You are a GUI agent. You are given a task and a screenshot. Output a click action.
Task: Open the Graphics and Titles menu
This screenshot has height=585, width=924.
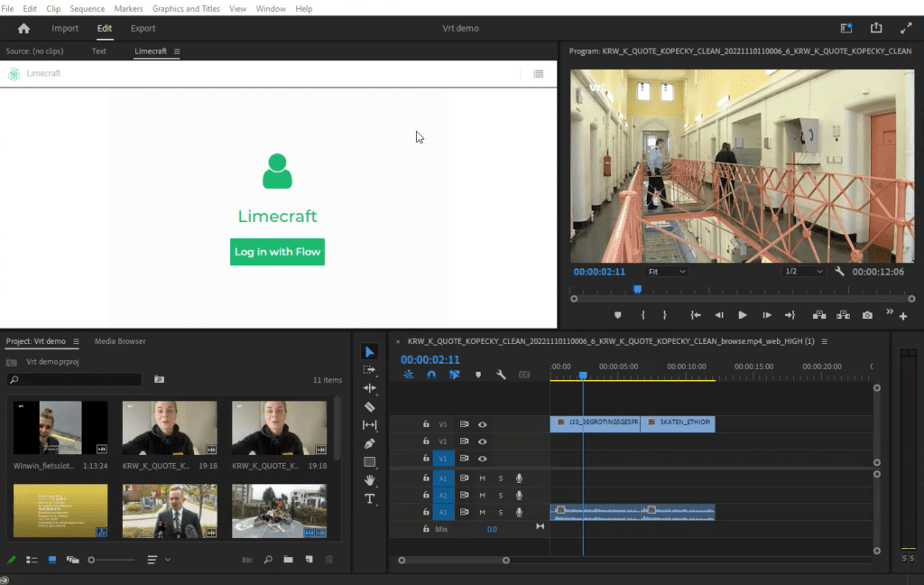click(186, 8)
